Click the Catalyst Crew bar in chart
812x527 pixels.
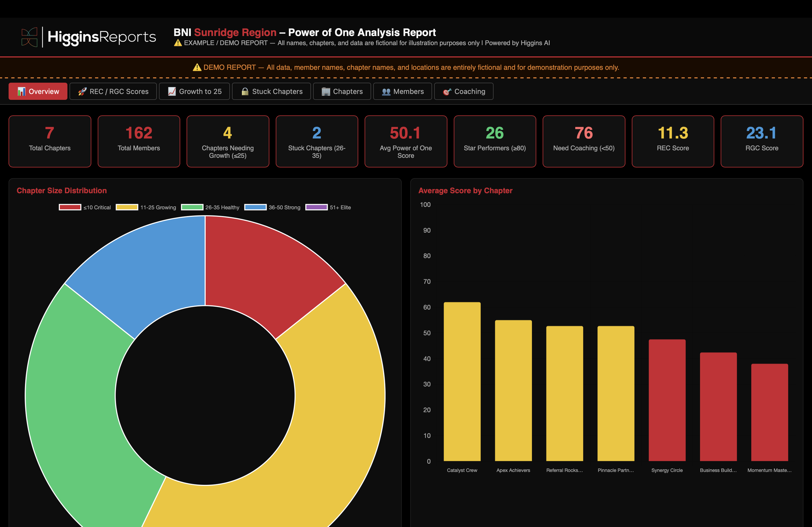[462, 382]
